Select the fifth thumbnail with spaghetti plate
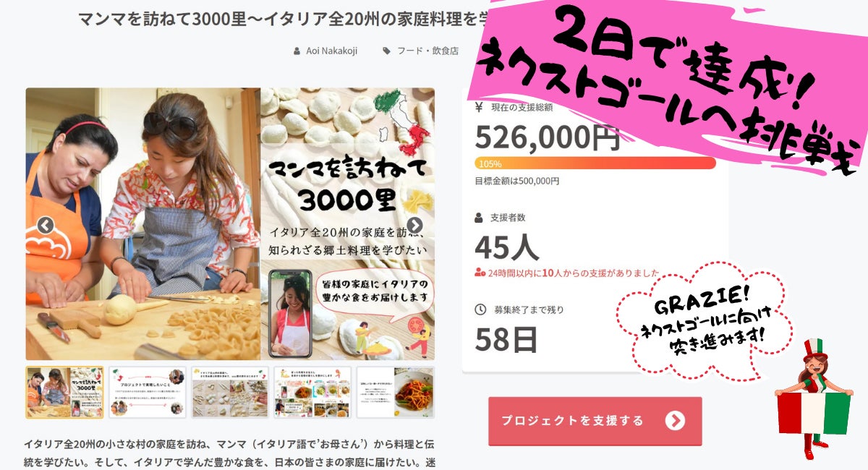This screenshot has width=868, height=470. click(396, 392)
